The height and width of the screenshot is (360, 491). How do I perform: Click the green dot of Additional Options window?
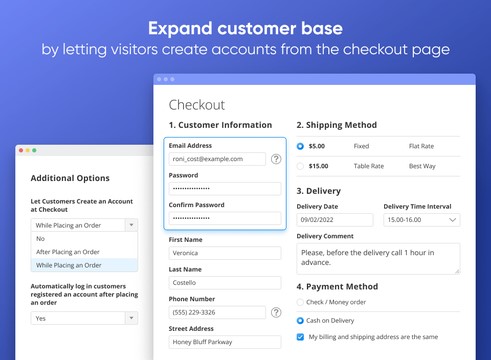click(34, 150)
